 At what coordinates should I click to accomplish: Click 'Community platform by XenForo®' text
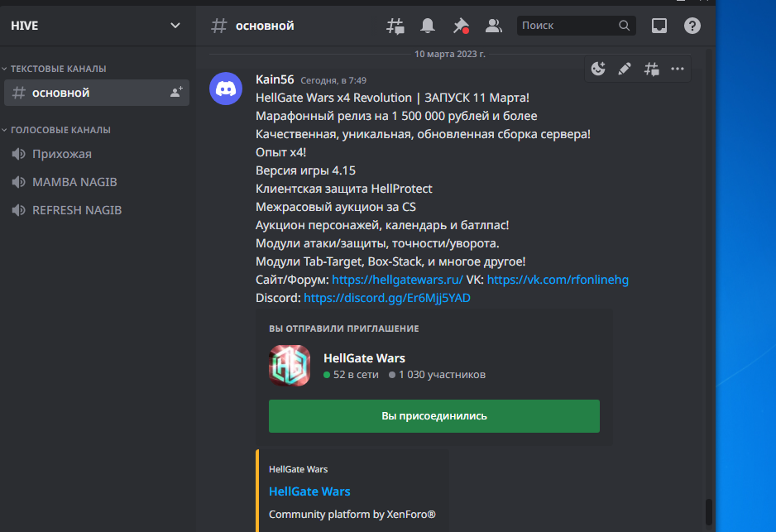click(x=352, y=515)
